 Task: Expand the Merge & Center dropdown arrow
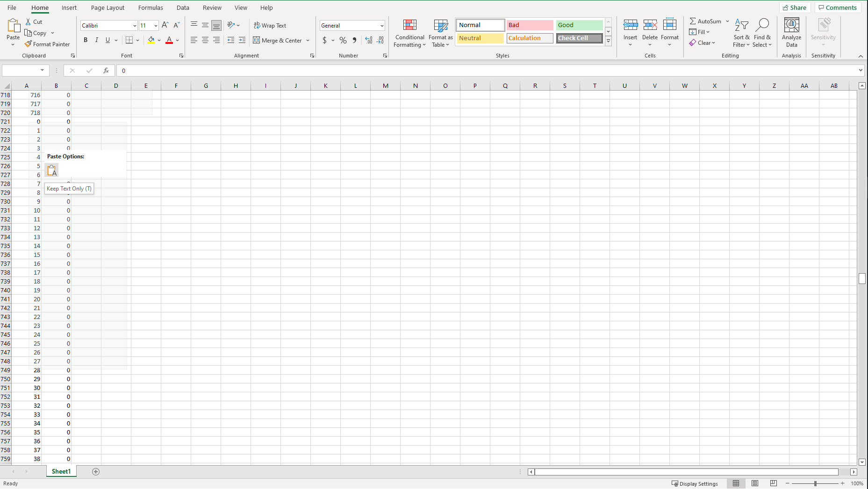(x=308, y=41)
